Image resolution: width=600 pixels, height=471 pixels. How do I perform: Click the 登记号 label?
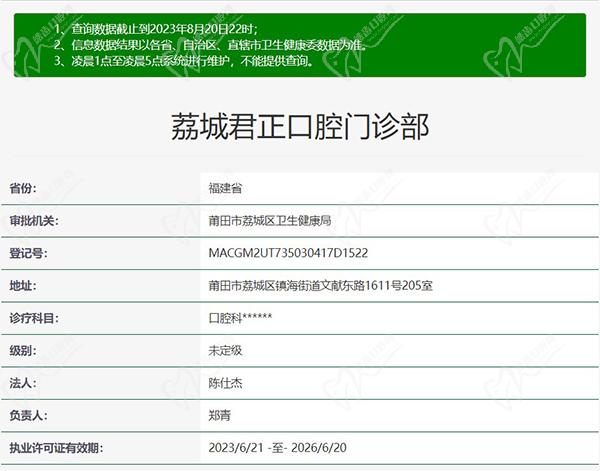tap(28, 253)
